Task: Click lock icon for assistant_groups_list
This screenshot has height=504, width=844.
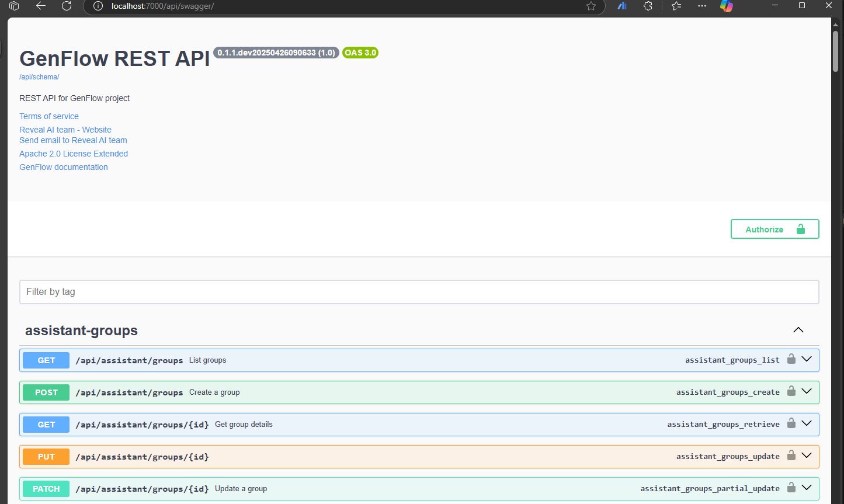Action: coord(791,359)
